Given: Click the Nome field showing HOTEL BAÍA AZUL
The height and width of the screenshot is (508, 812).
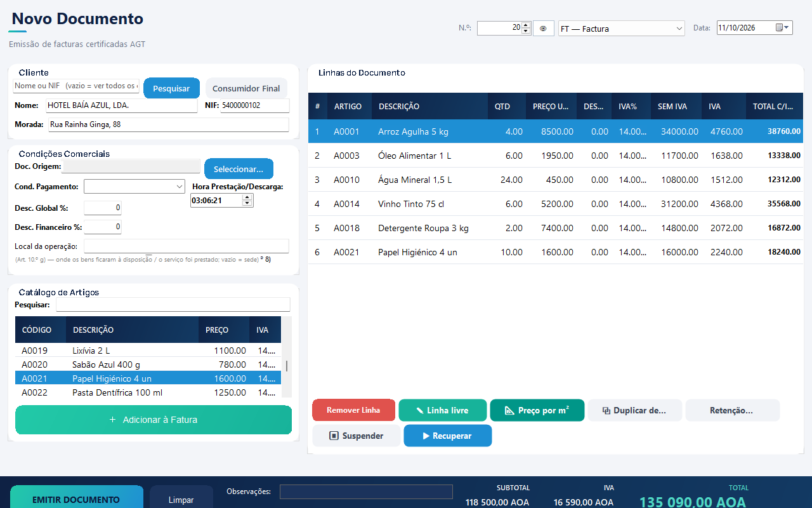Looking at the screenshot, I should tap(121, 105).
